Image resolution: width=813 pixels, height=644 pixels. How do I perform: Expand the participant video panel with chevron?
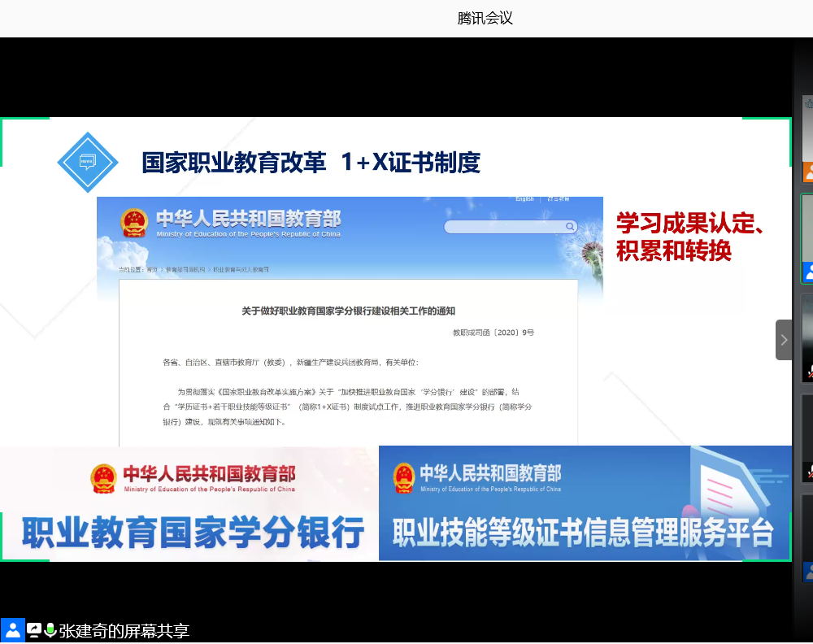click(784, 340)
